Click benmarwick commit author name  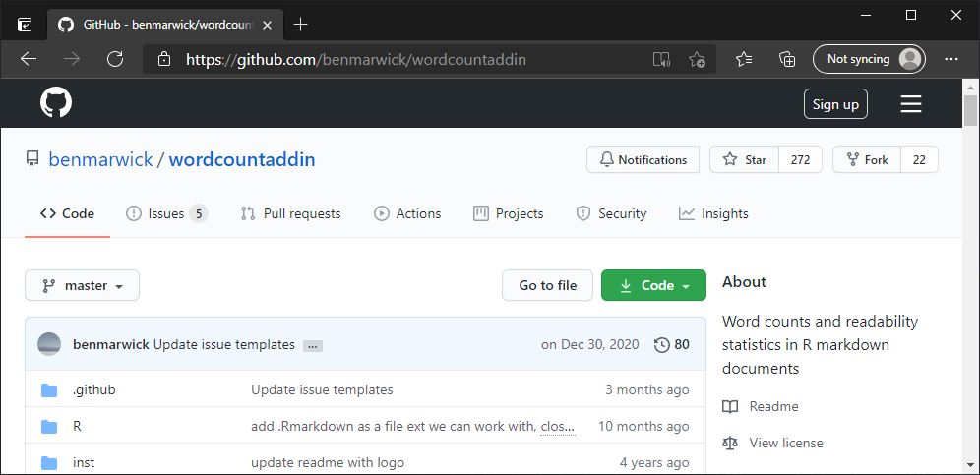111,344
